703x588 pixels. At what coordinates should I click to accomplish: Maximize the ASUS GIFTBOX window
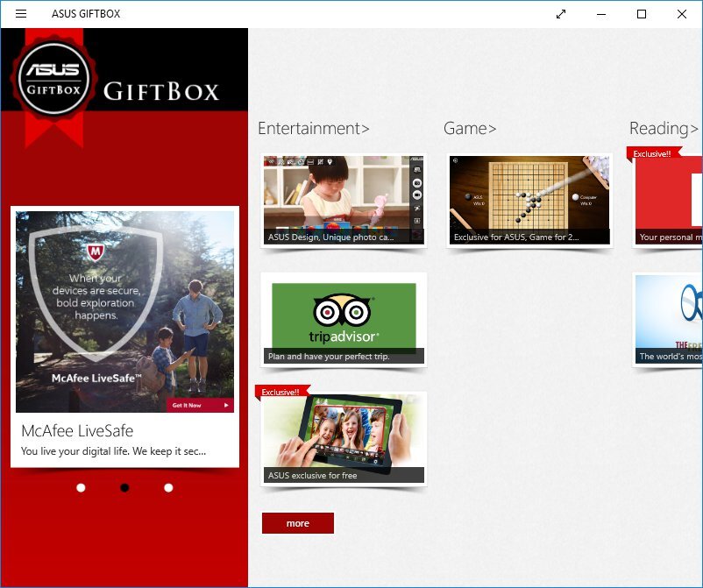point(642,14)
